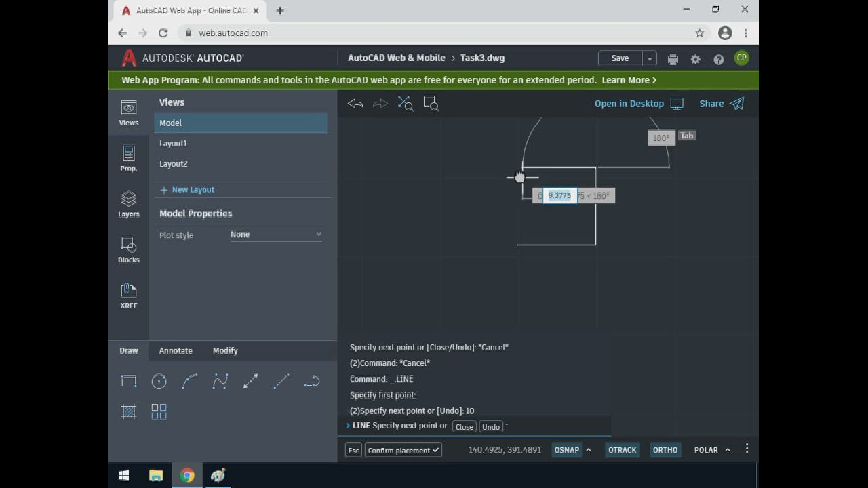
Task: Select the Circle draw tool
Action: tap(159, 382)
